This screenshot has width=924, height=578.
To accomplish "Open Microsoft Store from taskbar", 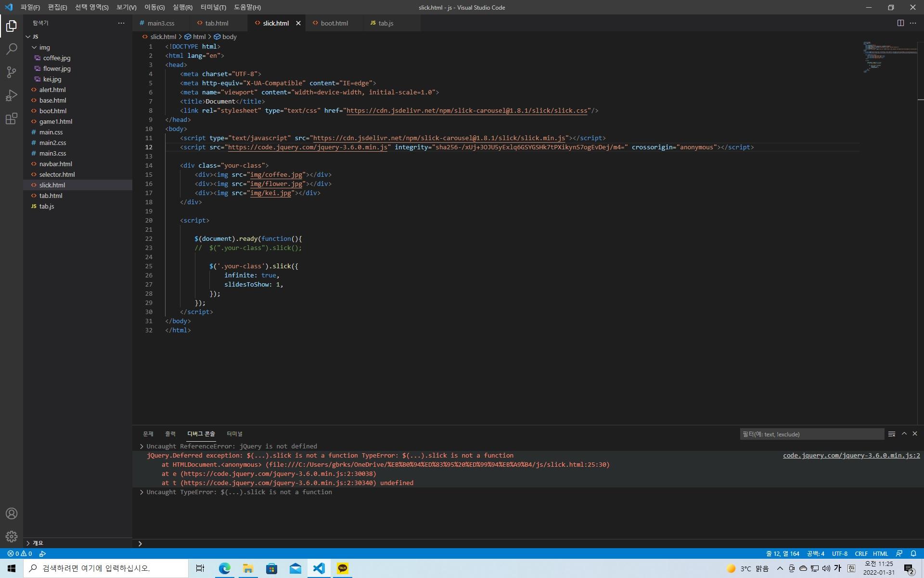I will pos(271,568).
